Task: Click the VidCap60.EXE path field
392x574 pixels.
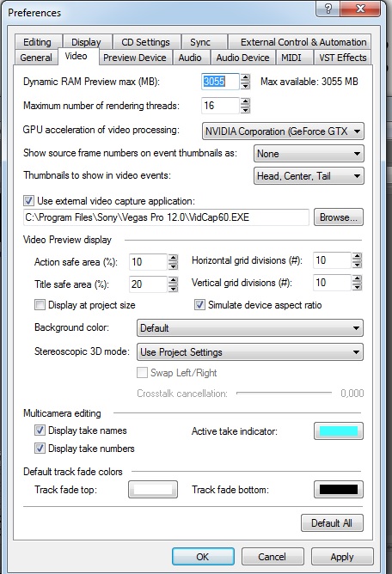Action: pos(166,217)
